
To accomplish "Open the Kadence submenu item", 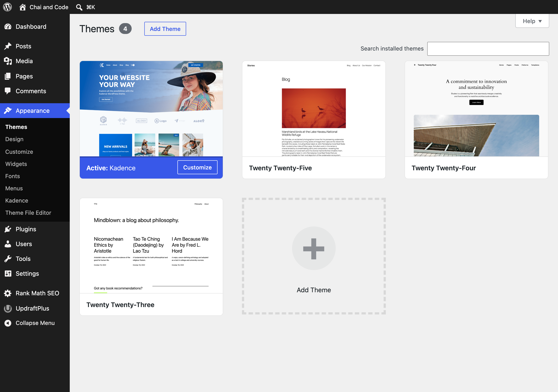I will click(17, 200).
